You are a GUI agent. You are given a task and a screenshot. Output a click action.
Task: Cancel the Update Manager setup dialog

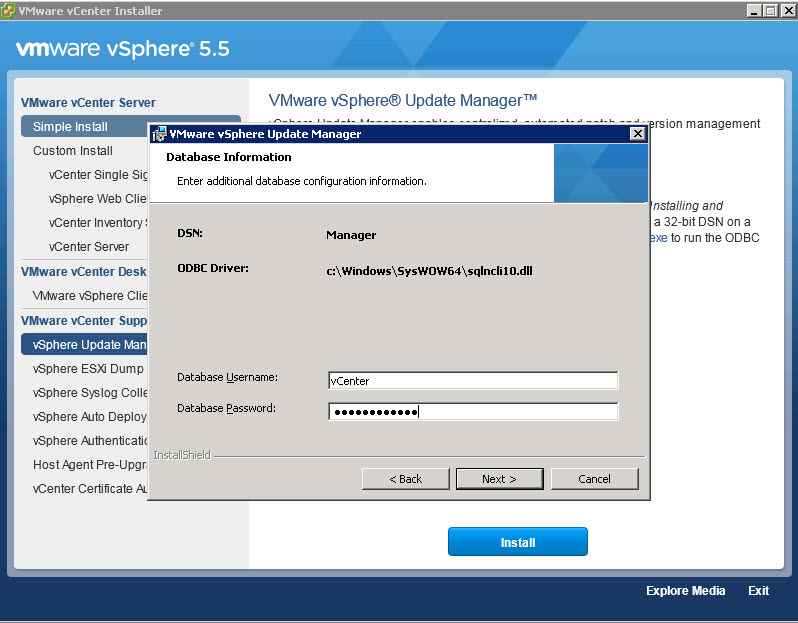click(594, 479)
